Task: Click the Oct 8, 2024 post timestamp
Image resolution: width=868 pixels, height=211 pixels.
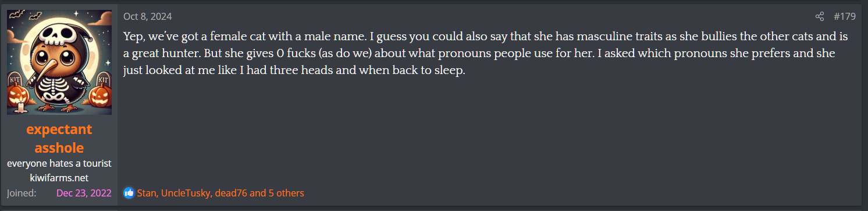Action: [147, 16]
